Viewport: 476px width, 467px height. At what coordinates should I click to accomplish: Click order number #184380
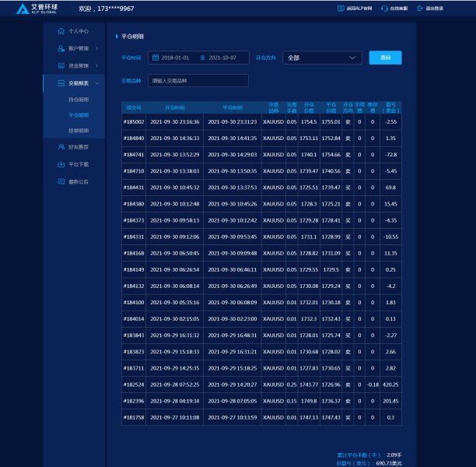(x=134, y=204)
